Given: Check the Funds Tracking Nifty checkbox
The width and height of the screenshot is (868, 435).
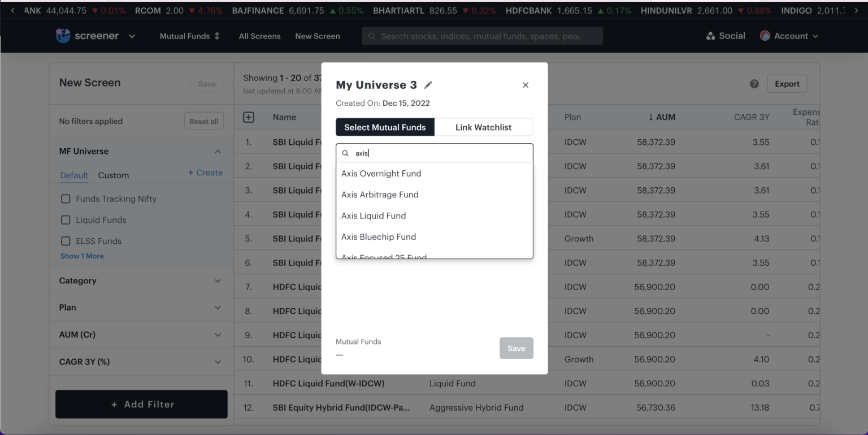Looking at the screenshot, I should tap(66, 199).
